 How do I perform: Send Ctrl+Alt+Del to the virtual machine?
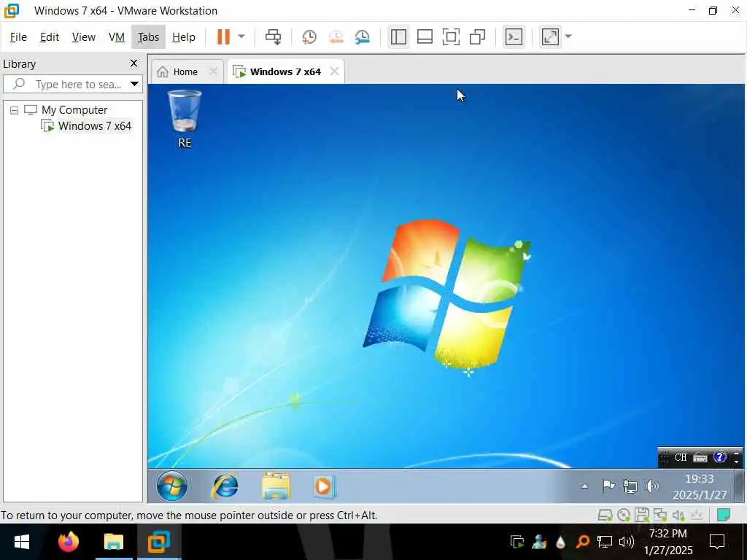coord(273,36)
